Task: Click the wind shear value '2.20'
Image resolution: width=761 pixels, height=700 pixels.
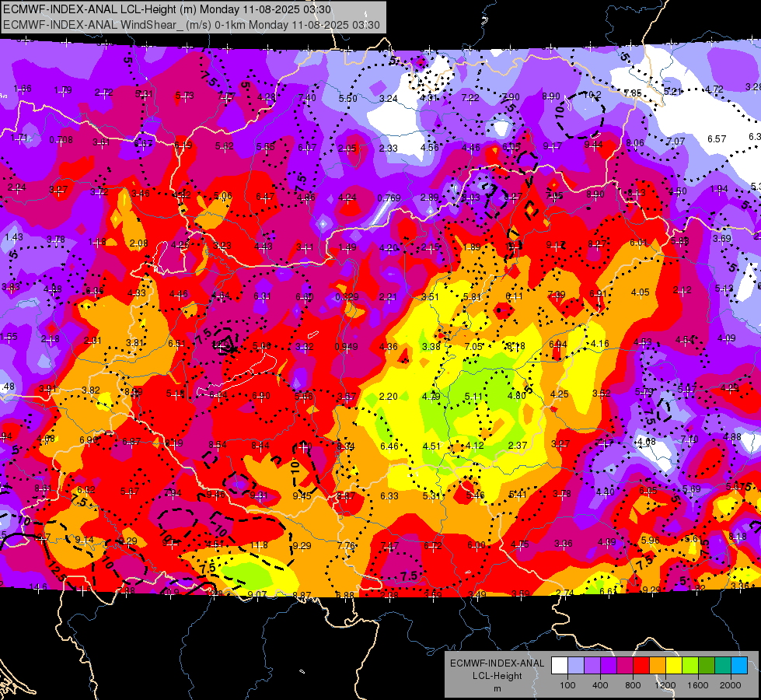Action: [x=388, y=397]
